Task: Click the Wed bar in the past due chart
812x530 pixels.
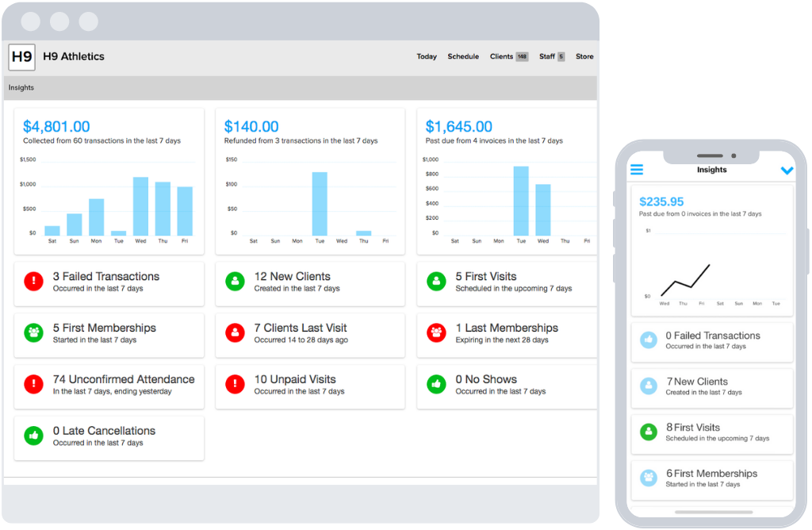Action: pyautogui.click(x=542, y=210)
